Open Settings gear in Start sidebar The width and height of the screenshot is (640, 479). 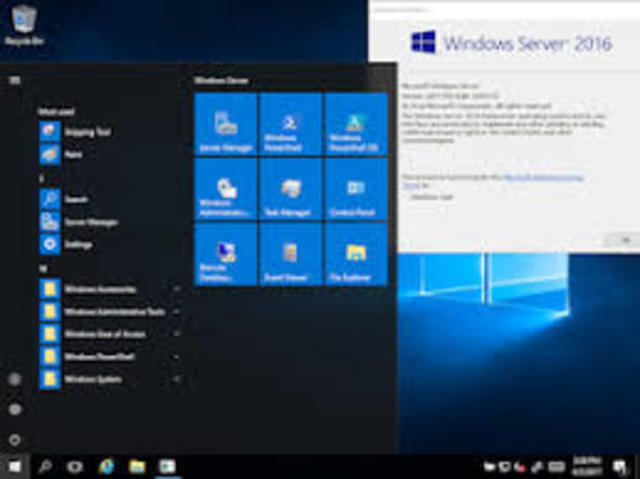coord(15,409)
